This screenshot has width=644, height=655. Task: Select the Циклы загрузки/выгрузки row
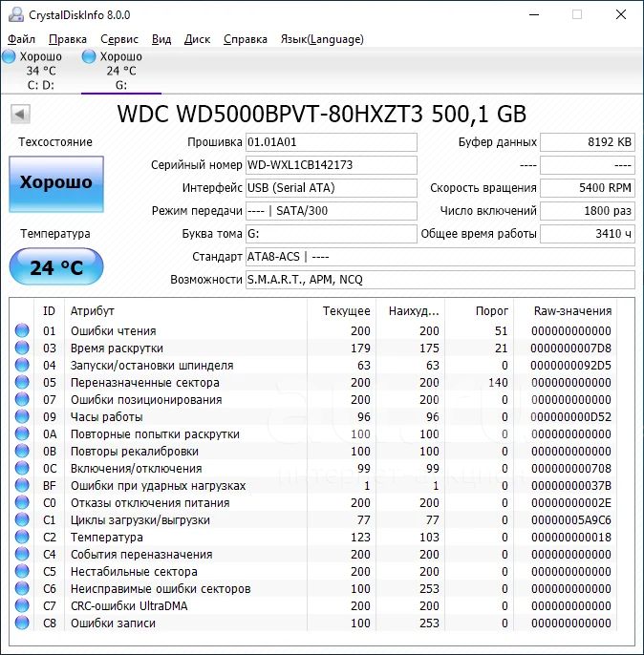[313, 519]
